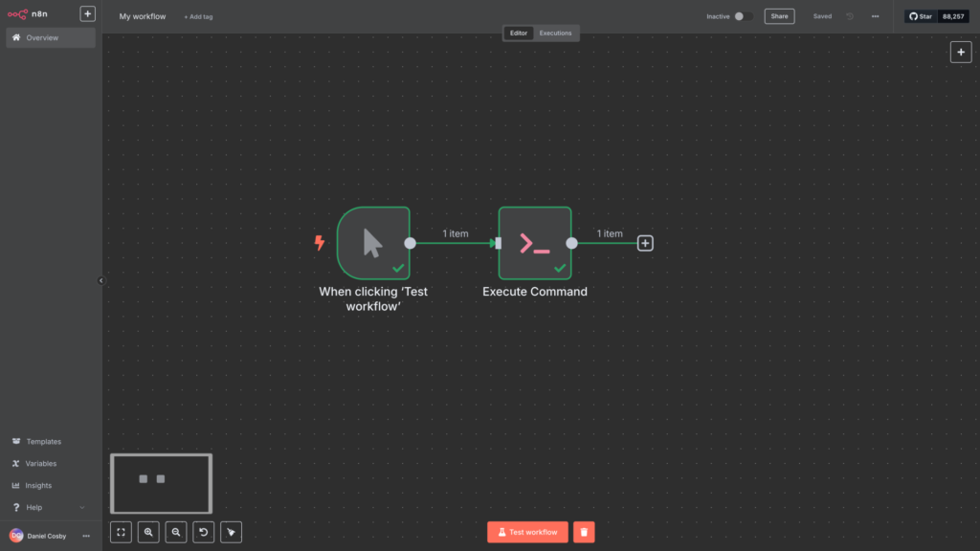Open nodes panel with top-right plus
The image size is (980, 551).
[961, 53]
